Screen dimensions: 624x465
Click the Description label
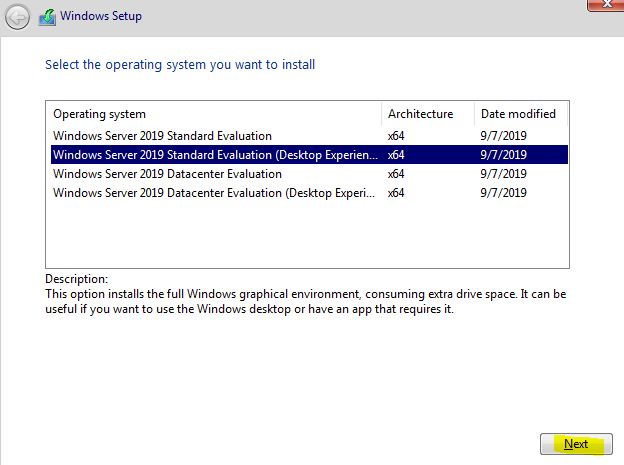click(x=76, y=279)
